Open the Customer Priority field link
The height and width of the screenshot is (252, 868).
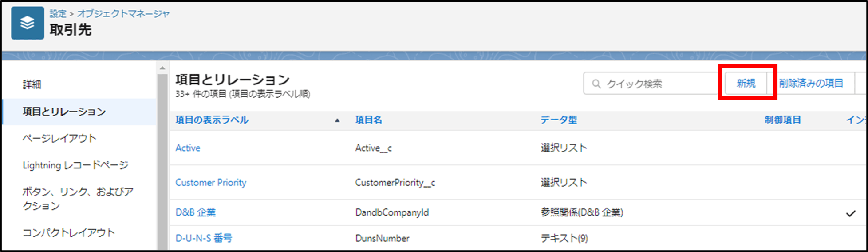[x=211, y=183]
